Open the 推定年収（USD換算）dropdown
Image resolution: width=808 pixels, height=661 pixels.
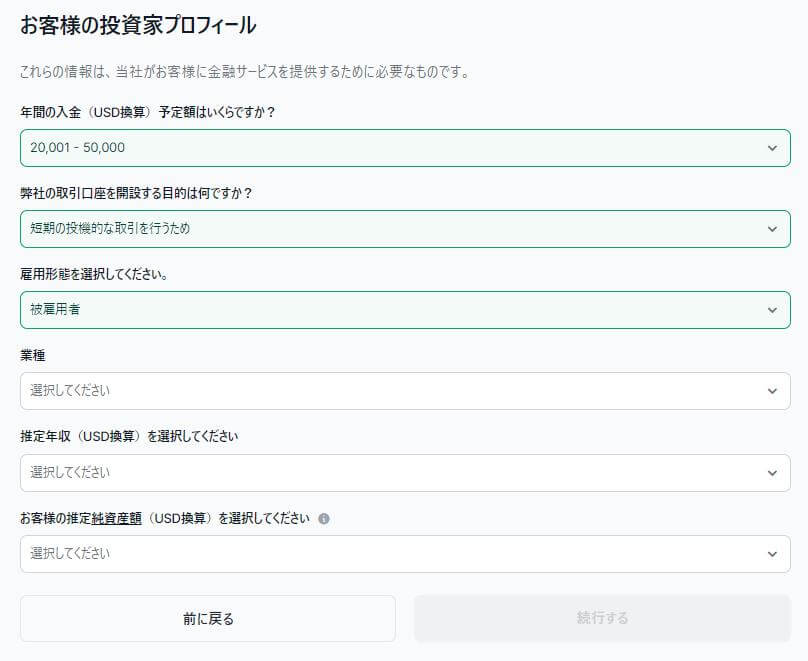[x=400, y=472]
